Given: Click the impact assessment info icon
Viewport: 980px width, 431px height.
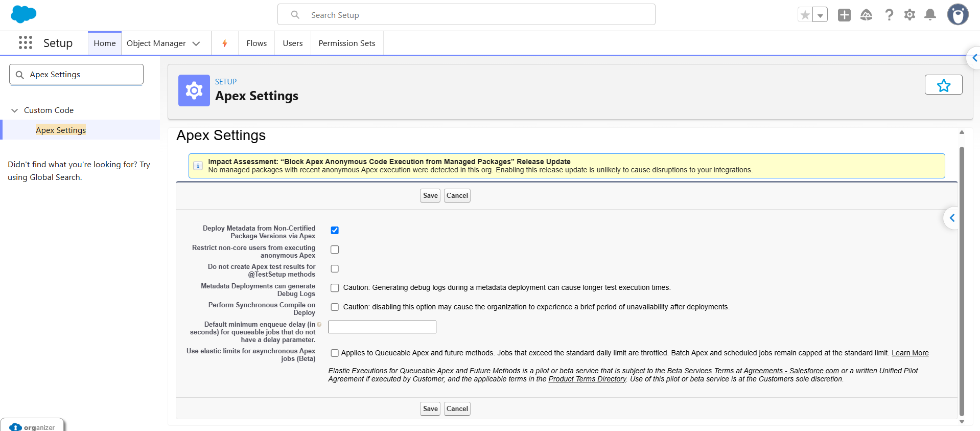Looking at the screenshot, I should 198,166.
